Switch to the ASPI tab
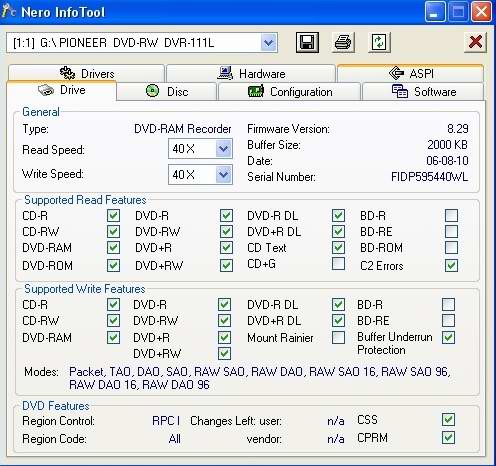 pos(410,73)
